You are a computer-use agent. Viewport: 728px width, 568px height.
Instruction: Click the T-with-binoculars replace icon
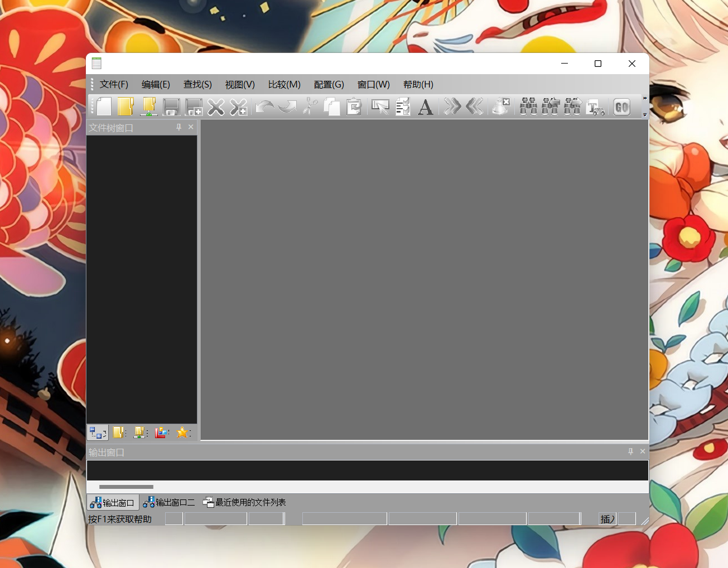click(595, 106)
